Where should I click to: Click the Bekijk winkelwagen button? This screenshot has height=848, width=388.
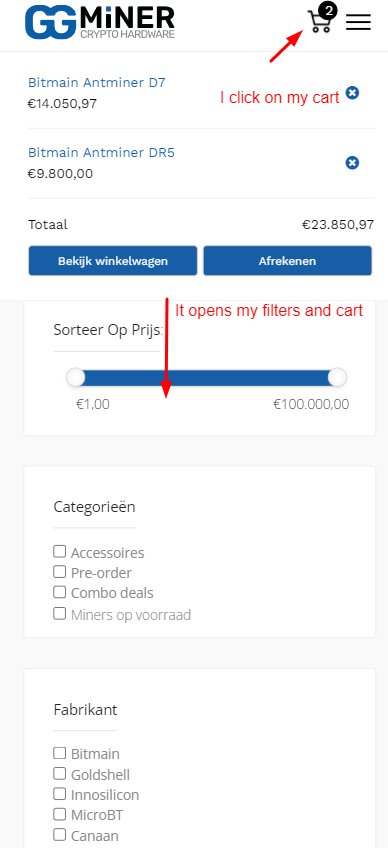click(113, 261)
